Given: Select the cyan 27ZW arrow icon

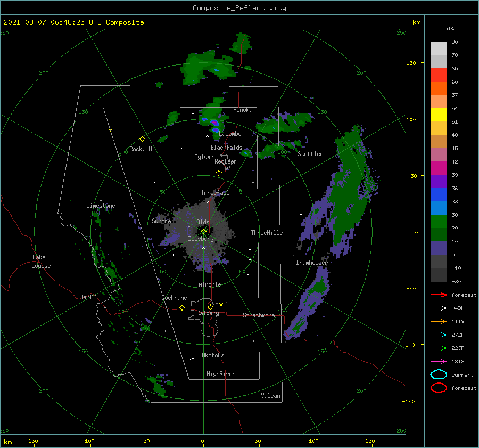Looking at the screenshot, I should pyautogui.click(x=439, y=335).
